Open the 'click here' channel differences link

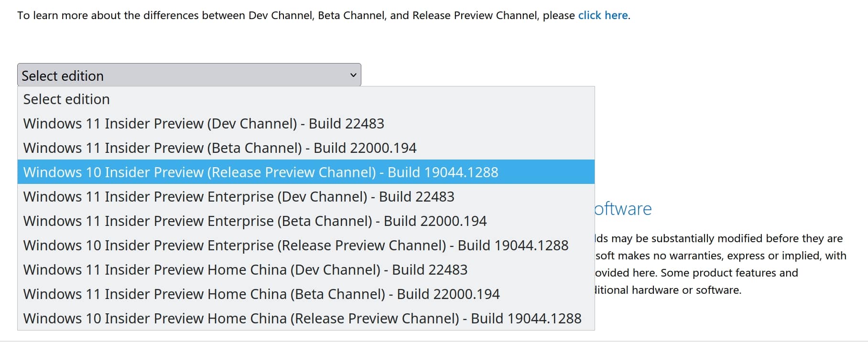(x=603, y=15)
